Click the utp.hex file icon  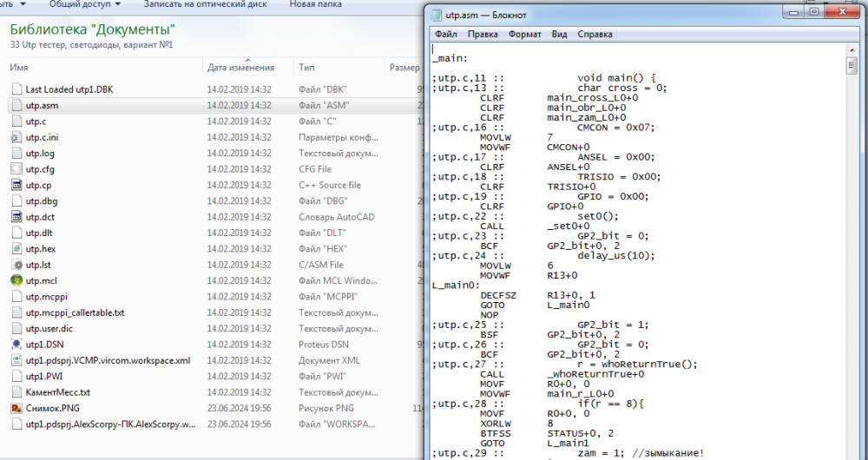[16, 248]
